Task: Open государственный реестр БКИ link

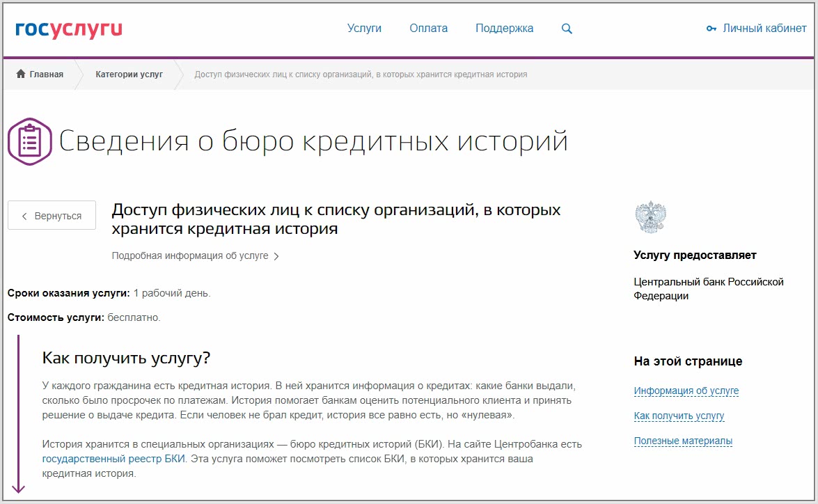Action: pos(113,459)
